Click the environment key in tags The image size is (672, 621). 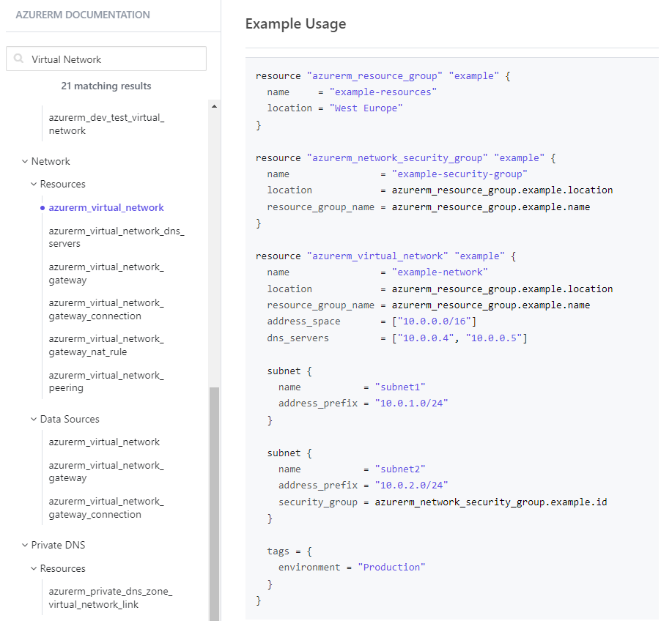point(309,568)
